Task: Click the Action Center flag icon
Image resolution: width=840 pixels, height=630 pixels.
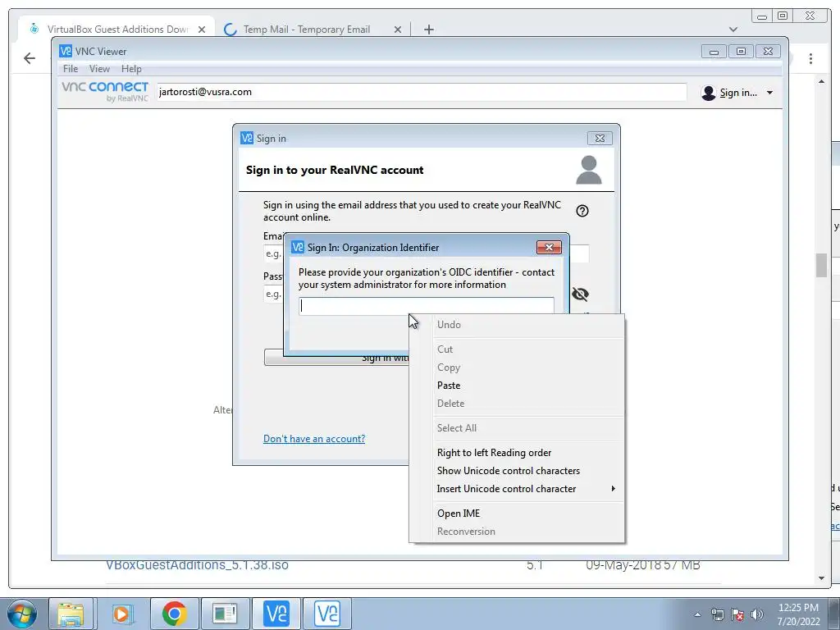Action: [737, 614]
